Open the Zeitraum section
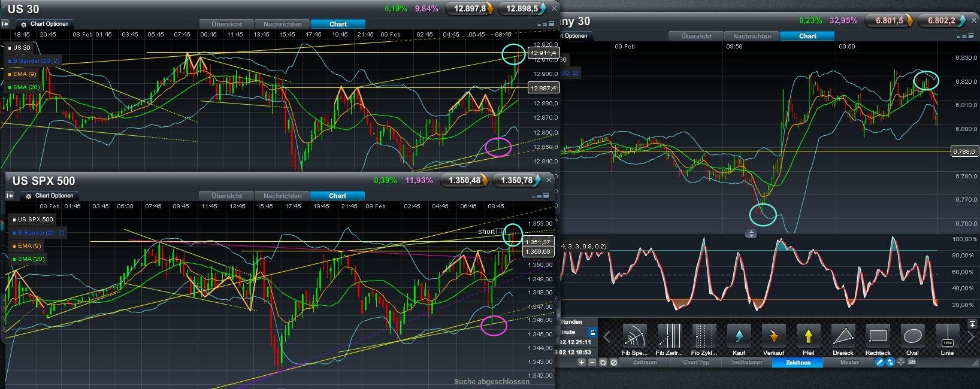 click(645, 363)
